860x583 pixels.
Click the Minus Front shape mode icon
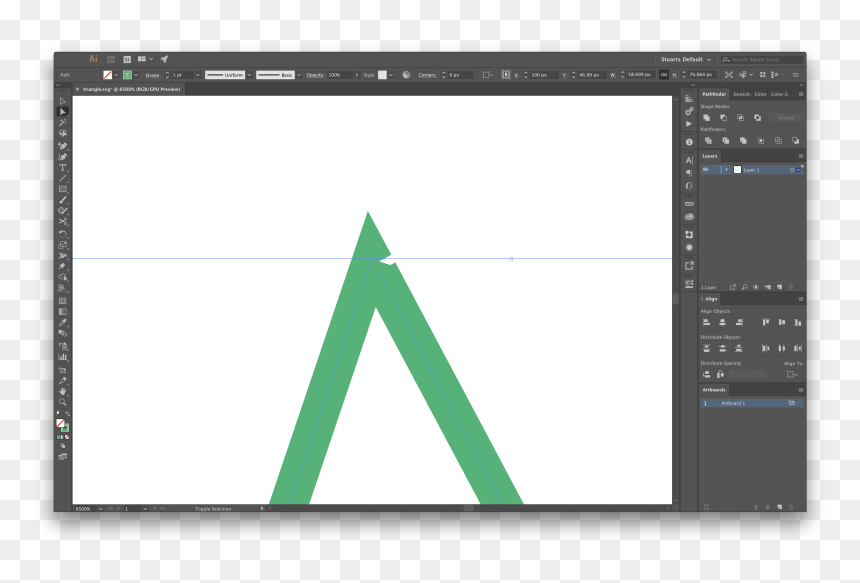pyautogui.click(x=723, y=118)
